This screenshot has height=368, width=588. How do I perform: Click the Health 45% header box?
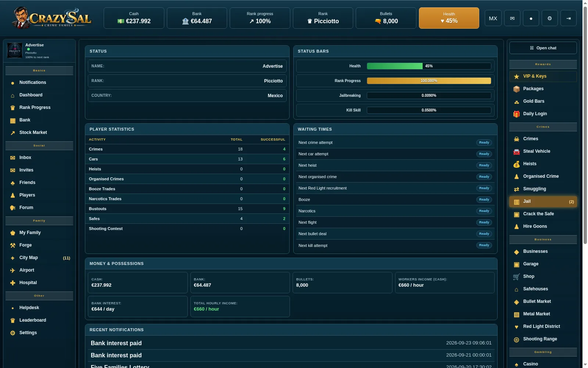point(449,18)
